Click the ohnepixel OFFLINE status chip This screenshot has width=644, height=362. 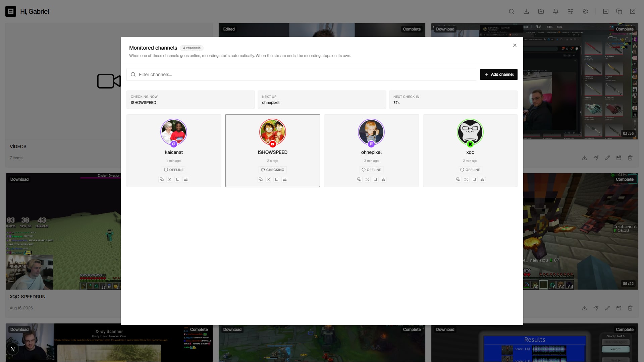click(x=371, y=170)
